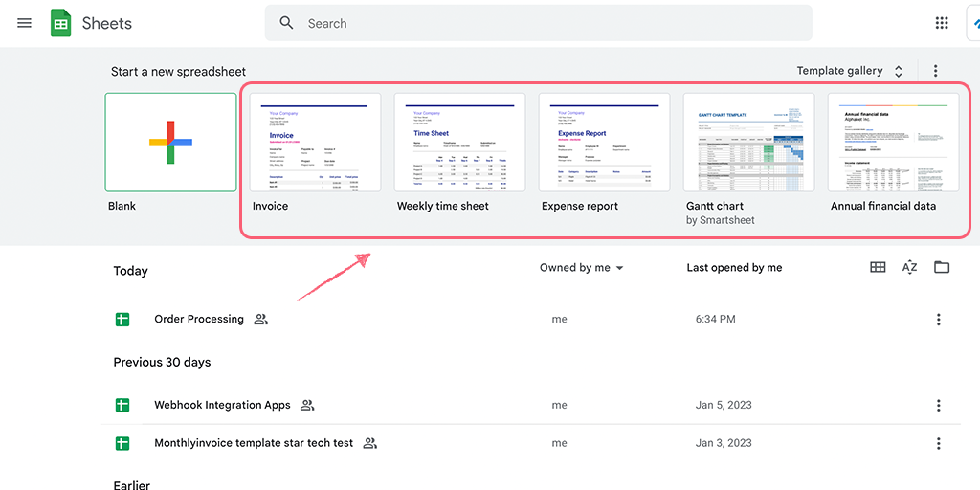This screenshot has height=490, width=980.
Task: Click 'Start a new spreadsheet' heading
Action: point(178,71)
